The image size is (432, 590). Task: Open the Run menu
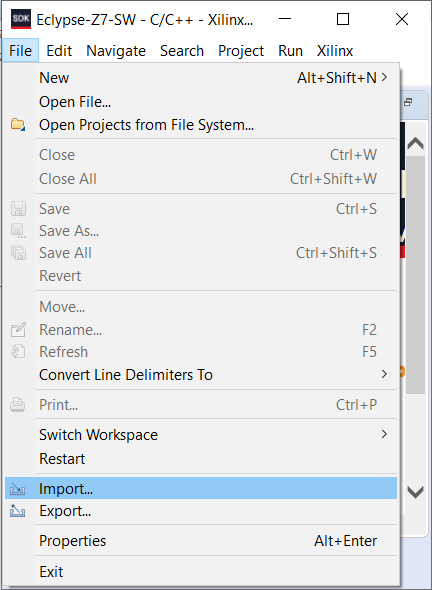pyautogui.click(x=290, y=50)
